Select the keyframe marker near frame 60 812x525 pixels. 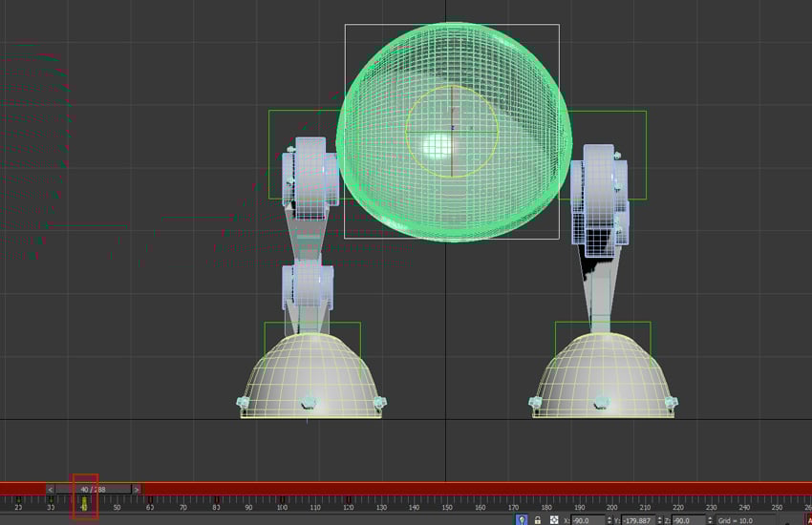150,500
